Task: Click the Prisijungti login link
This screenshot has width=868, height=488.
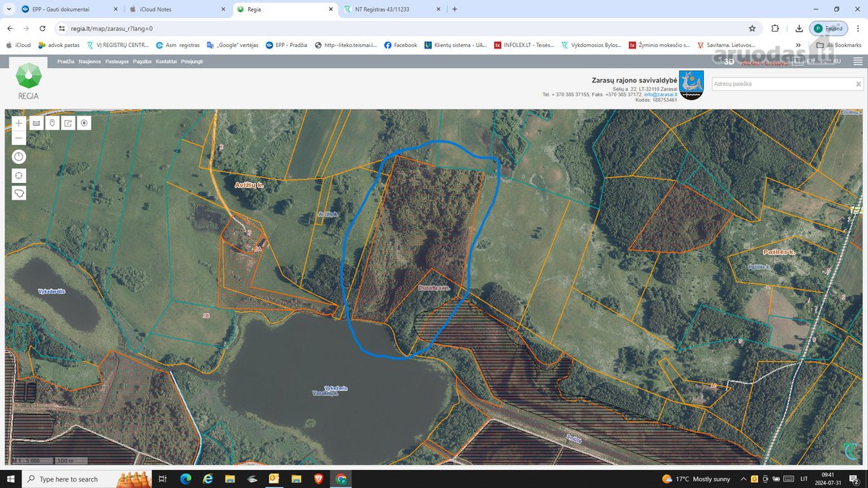Action: (192, 61)
